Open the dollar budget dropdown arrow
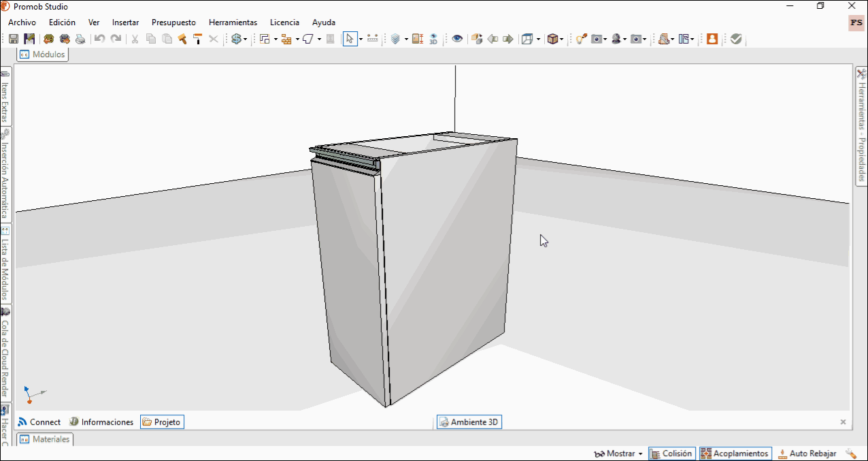 [x=245, y=39]
